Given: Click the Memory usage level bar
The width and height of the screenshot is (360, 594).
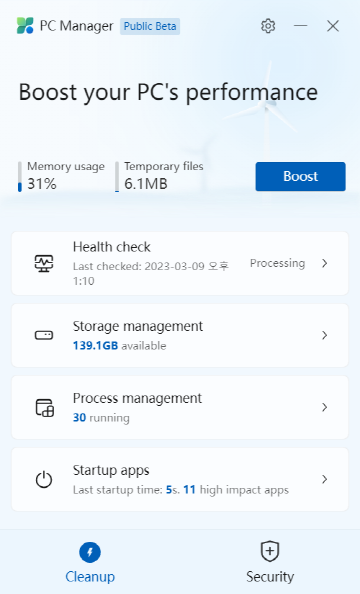Looking at the screenshot, I should [20, 177].
